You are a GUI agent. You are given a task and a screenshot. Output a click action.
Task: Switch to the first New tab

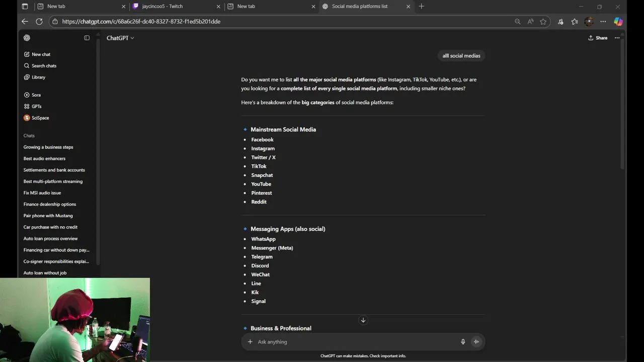[x=81, y=7]
